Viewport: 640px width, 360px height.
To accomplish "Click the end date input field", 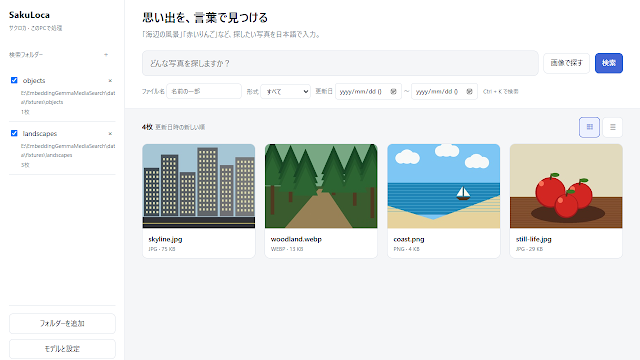I will [444, 91].
